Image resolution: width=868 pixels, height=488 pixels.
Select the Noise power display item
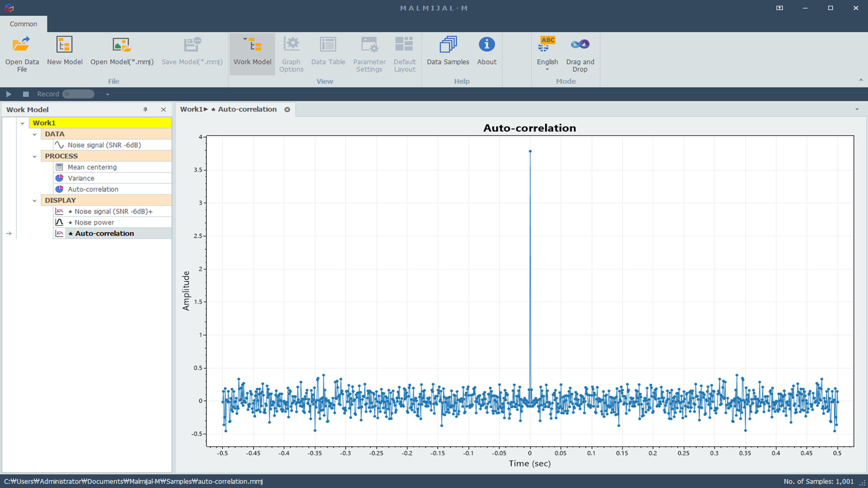click(94, 222)
